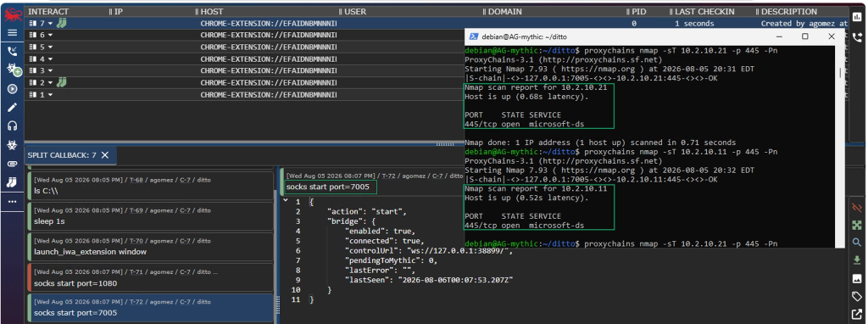The width and height of the screenshot is (868, 324).
Task: Expand the dropdown arrow for callback 3
Action: pyautogui.click(x=50, y=71)
